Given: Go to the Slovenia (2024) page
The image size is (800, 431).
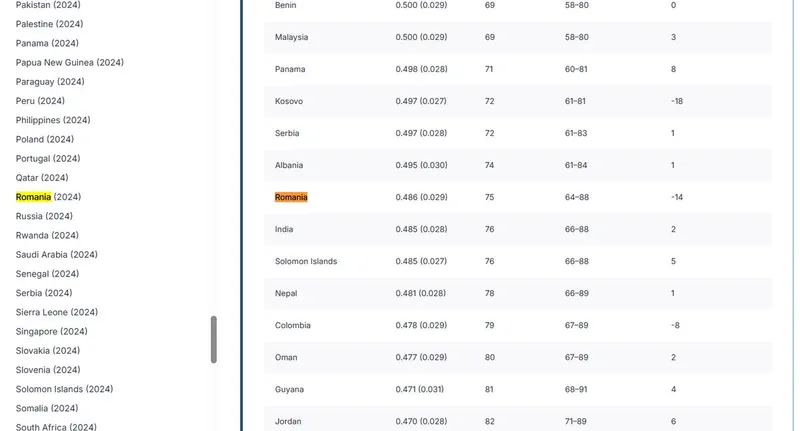Looking at the screenshot, I should pos(48,370).
